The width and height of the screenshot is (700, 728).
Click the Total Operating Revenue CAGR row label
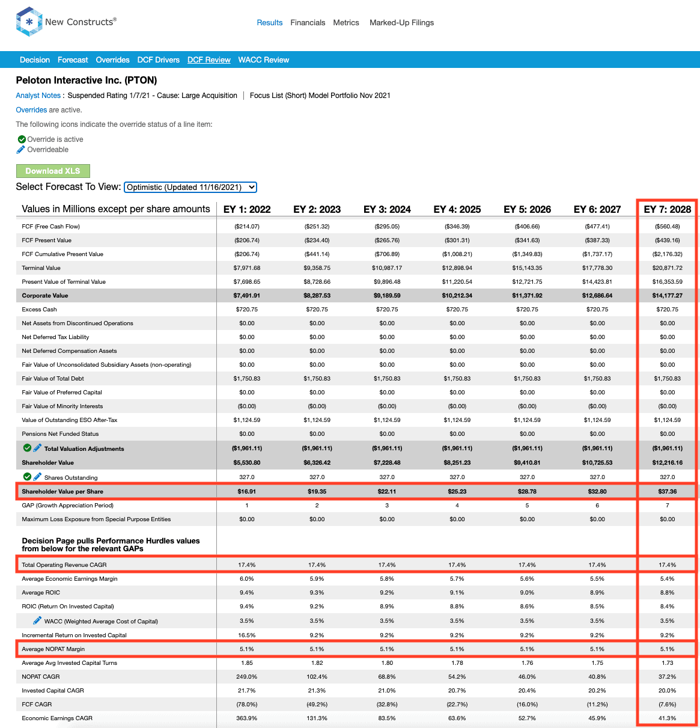(64, 565)
